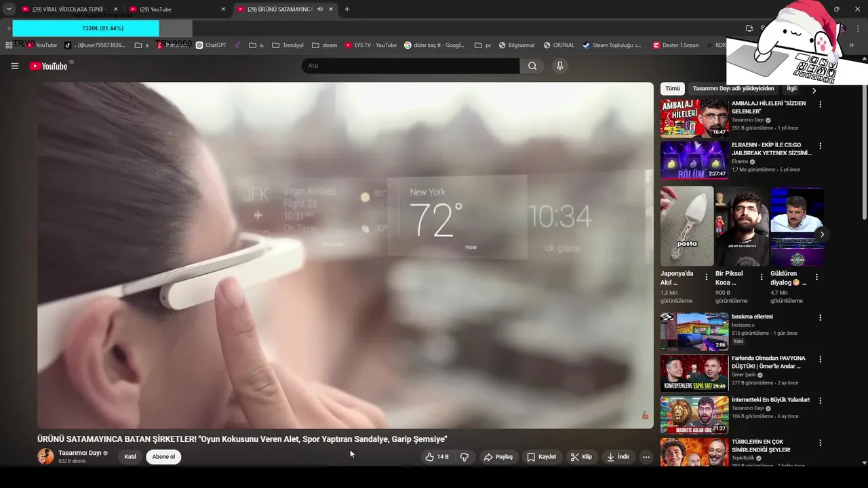Open options for PAVYONA DÜŞTÜK video
The width and height of the screenshot is (868, 488).
[821, 359]
